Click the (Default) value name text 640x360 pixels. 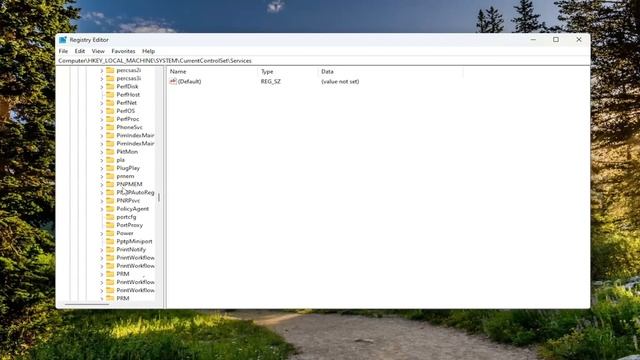pos(189,81)
